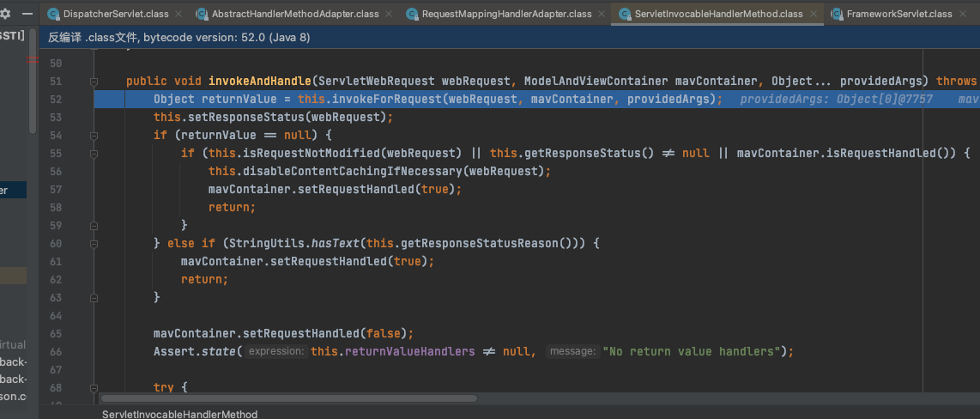Close the RequestMappingHandlerAdapter.class tab
This screenshot has width=980, height=419.
(602, 14)
